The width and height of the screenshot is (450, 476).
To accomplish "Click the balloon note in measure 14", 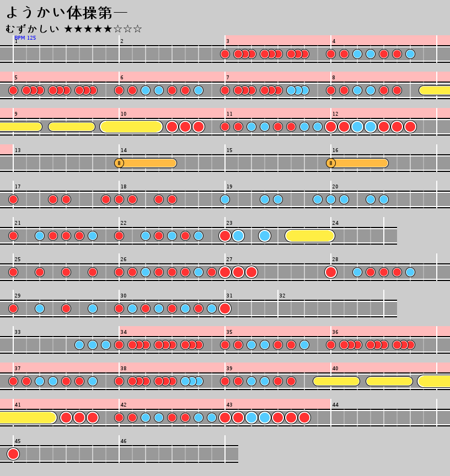I will (119, 163).
